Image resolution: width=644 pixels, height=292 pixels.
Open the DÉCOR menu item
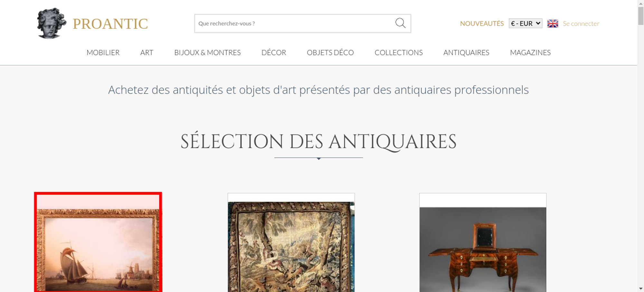point(274,52)
